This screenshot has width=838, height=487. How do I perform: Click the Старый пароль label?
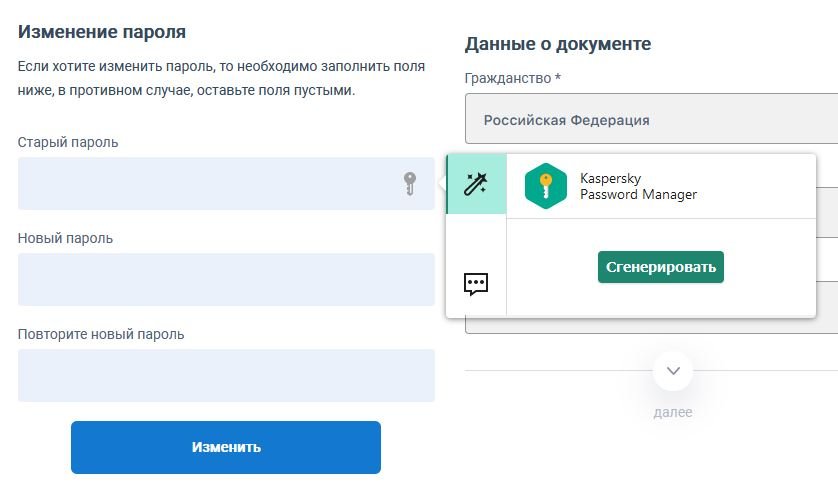tap(68, 142)
